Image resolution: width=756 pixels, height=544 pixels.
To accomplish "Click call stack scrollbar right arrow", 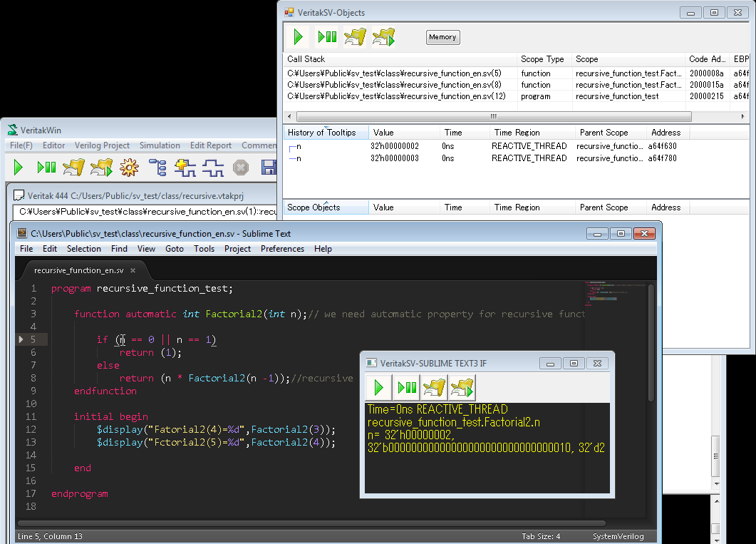I will pos(742,116).
